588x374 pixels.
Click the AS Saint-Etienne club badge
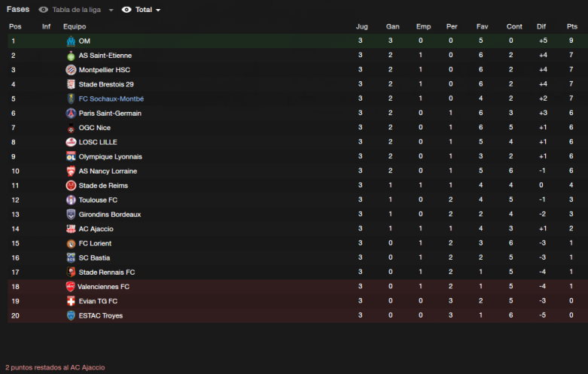tap(71, 56)
